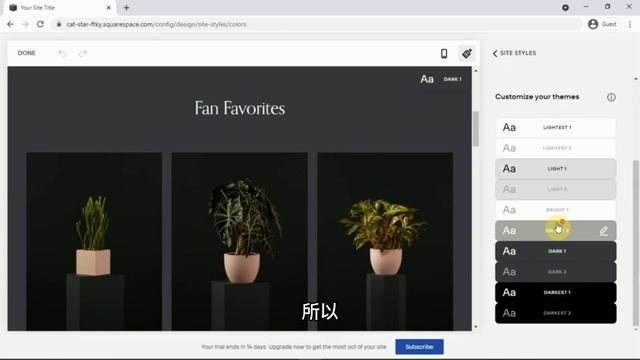
Task: Go back to Site Styles
Action: [x=514, y=53]
